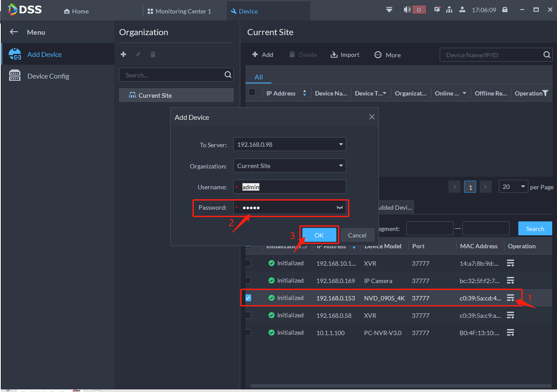
Task: Open Device Type column filter dropdown
Action: tap(385, 93)
